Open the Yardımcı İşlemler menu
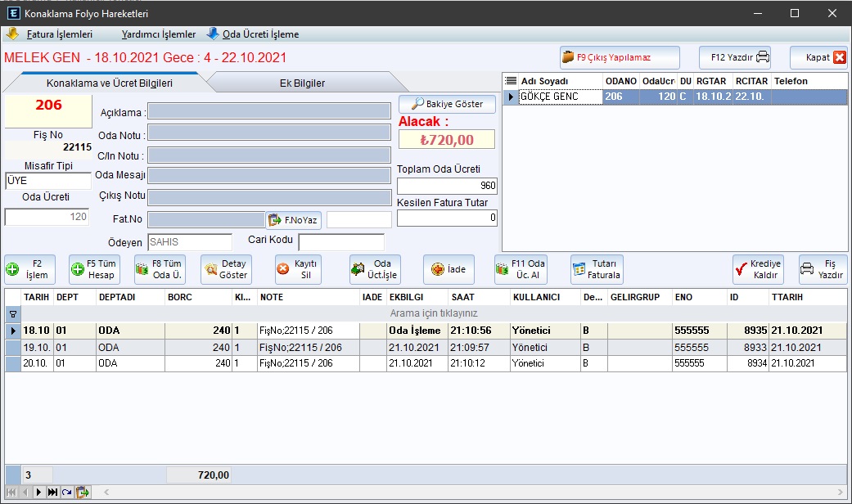This screenshot has height=504, width=852. (158, 34)
